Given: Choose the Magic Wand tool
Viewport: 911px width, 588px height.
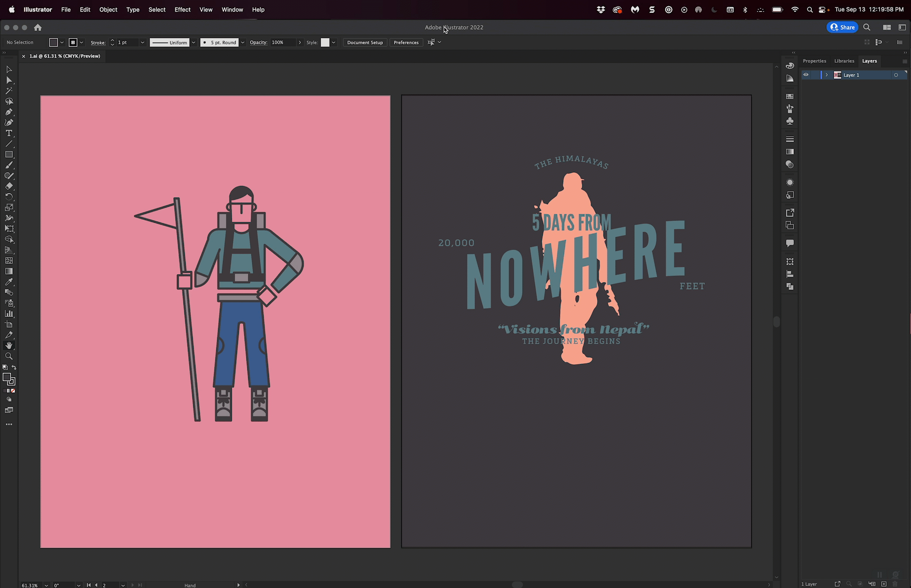Looking at the screenshot, I should [9, 91].
